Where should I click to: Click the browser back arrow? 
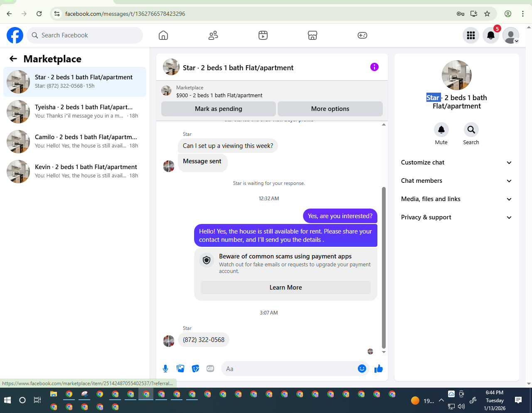[9, 14]
